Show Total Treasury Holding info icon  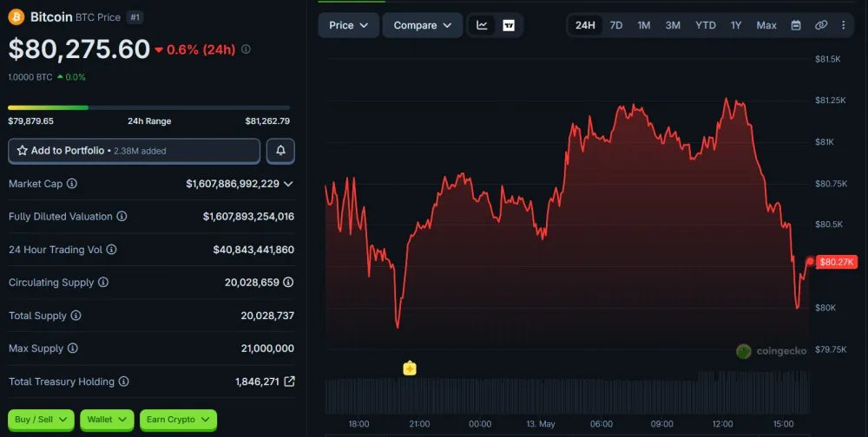124,382
